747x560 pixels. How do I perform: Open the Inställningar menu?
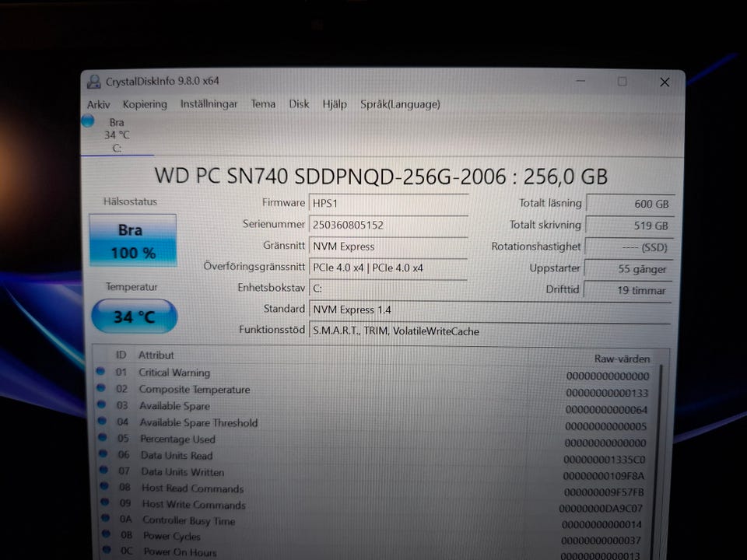[x=209, y=104]
